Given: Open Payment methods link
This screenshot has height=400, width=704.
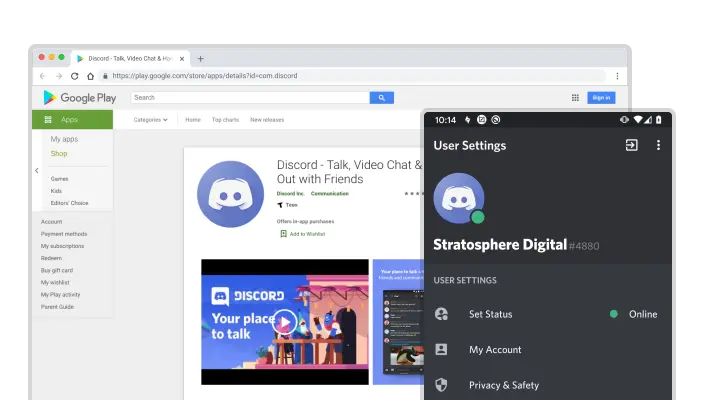Looking at the screenshot, I should pyautogui.click(x=64, y=234).
